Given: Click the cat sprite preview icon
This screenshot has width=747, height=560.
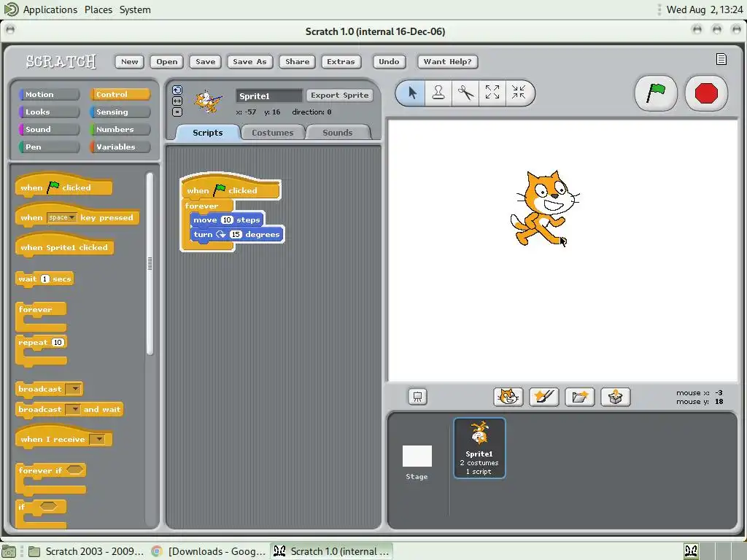Looking at the screenshot, I should click(x=208, y=101).
